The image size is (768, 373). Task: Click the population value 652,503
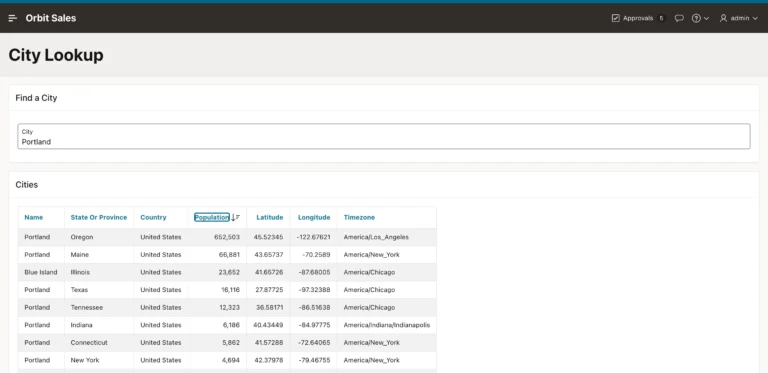coord(227,237)
